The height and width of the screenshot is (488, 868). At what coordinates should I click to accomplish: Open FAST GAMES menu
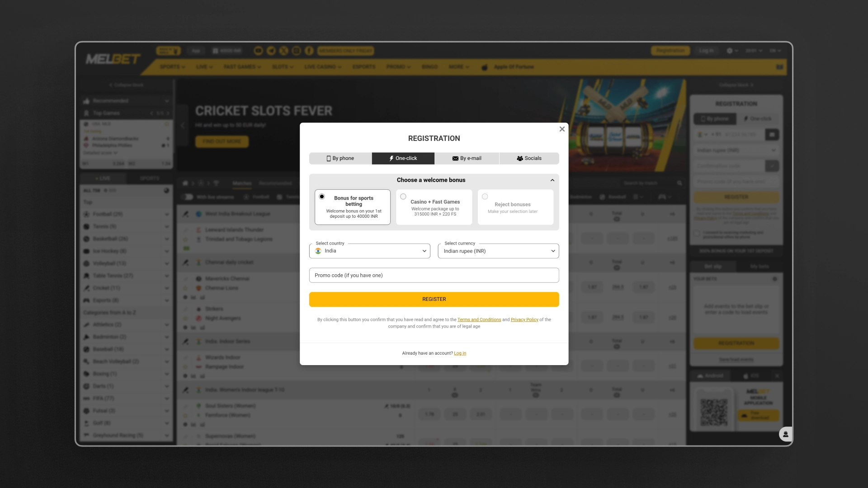(242, 67)
